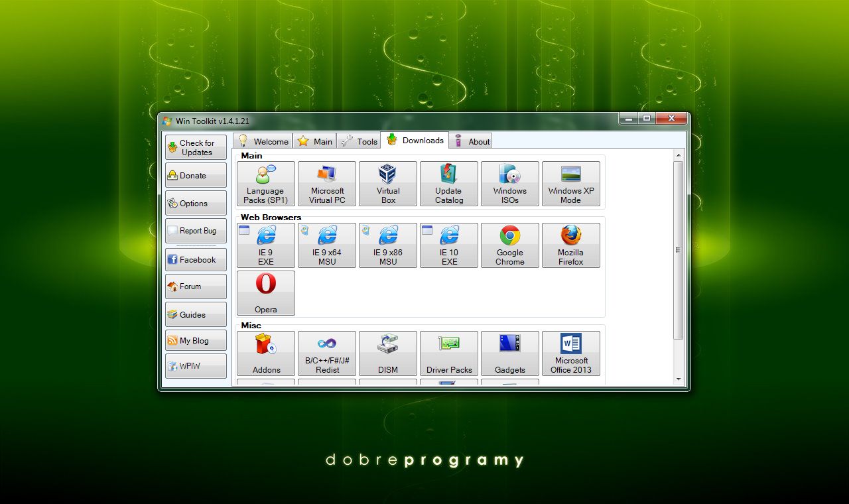
Task: Click the WPIW button
Action: [196, 366]
